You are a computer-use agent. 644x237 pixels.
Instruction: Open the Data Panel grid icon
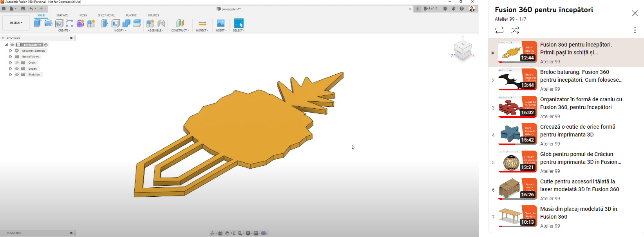(4, 8)
